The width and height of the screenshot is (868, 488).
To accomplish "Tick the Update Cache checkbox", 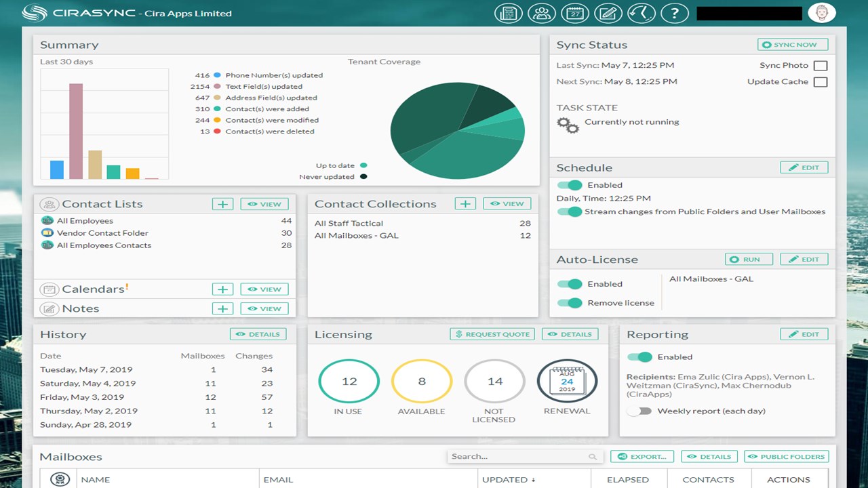I will pyautogui.click(x=821, y=82).
